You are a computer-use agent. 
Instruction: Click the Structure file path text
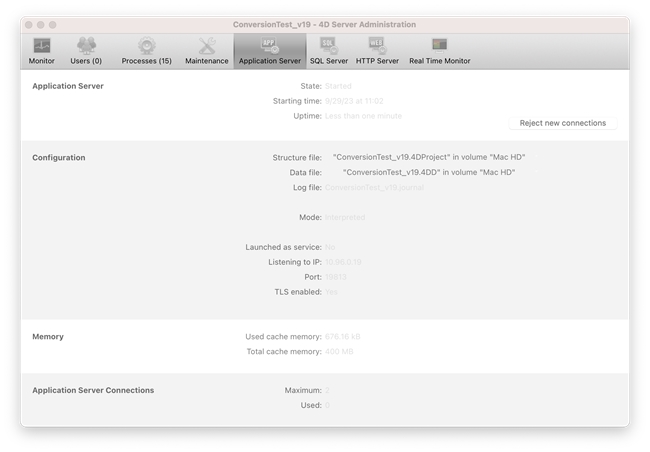429,157
